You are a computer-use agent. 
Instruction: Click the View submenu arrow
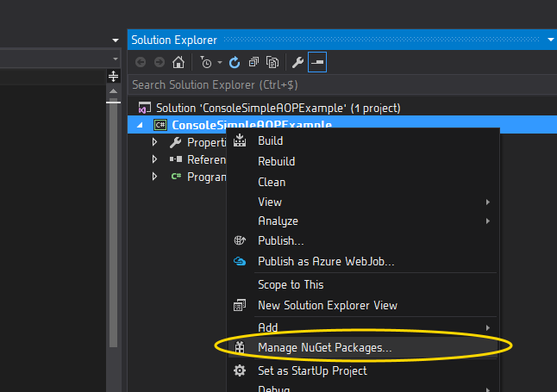[x=488, y=202]
